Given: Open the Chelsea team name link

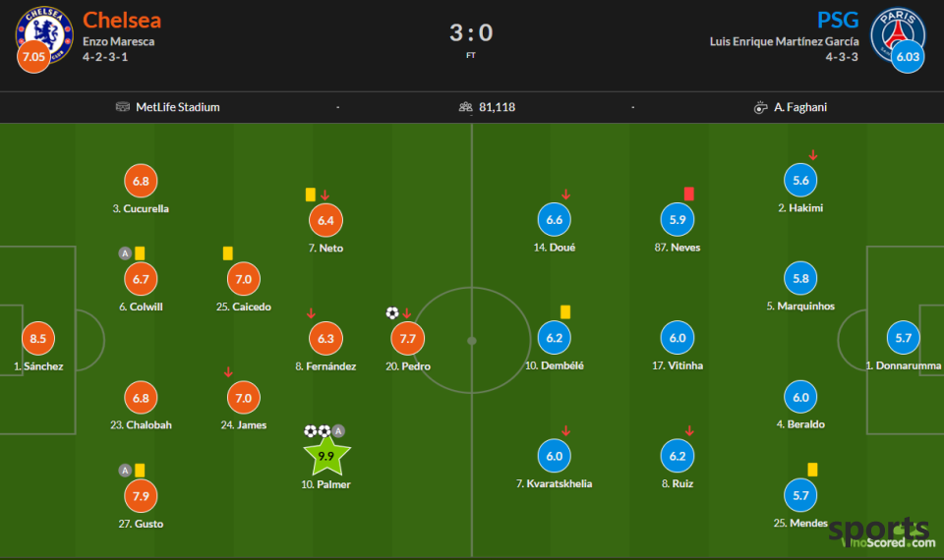Looking at the screenshot, I should [x=122, y=20].
